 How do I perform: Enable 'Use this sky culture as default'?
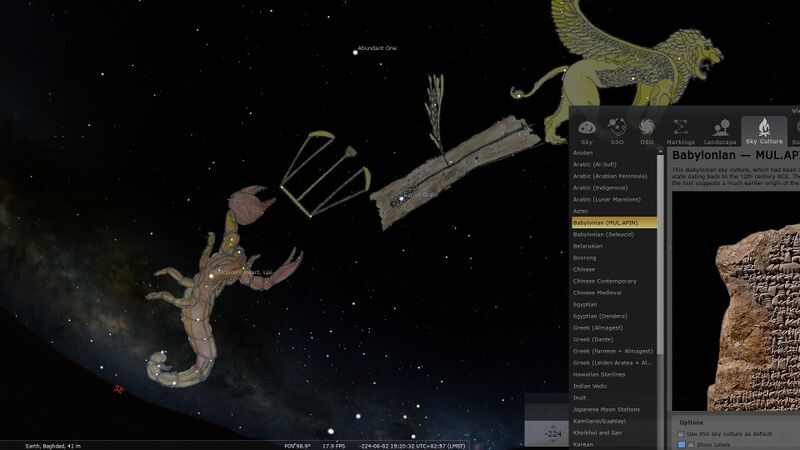(682, 433)
